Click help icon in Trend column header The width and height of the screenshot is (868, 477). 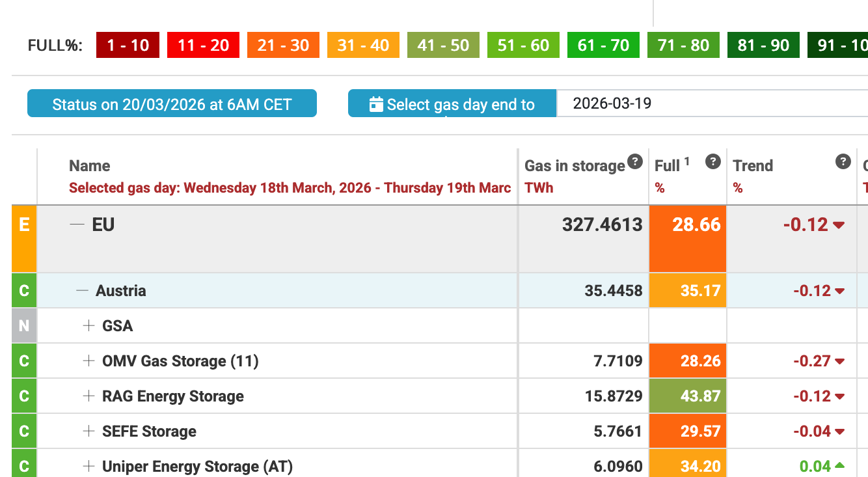click(843, 162)
